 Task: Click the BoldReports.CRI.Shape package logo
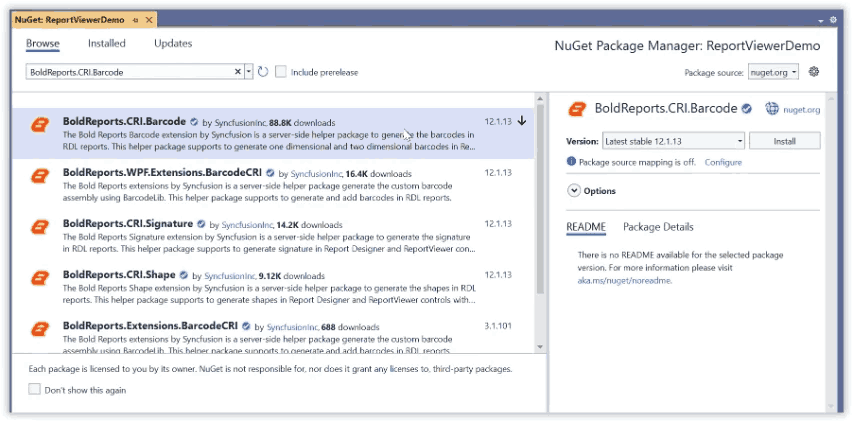(x=40, y=277)
